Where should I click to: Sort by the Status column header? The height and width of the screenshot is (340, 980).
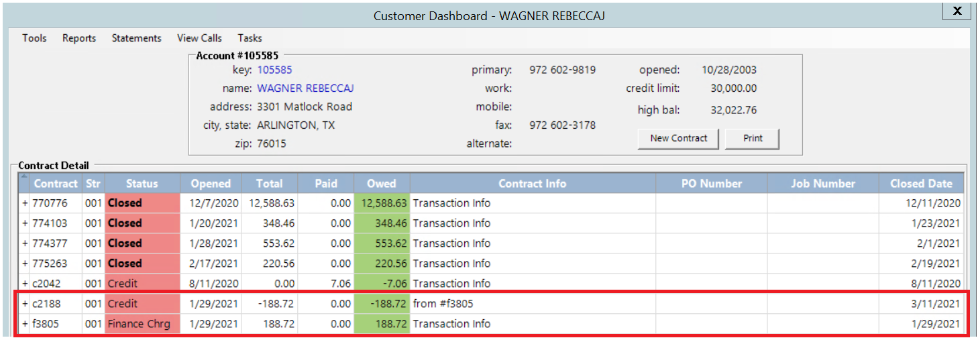142,183
